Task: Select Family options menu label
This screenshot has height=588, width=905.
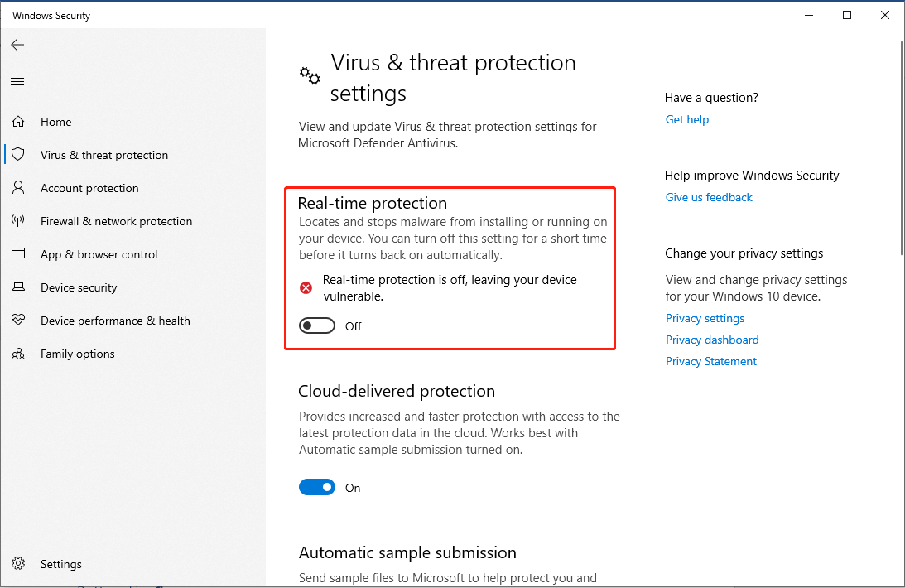Action: (77, 354)
